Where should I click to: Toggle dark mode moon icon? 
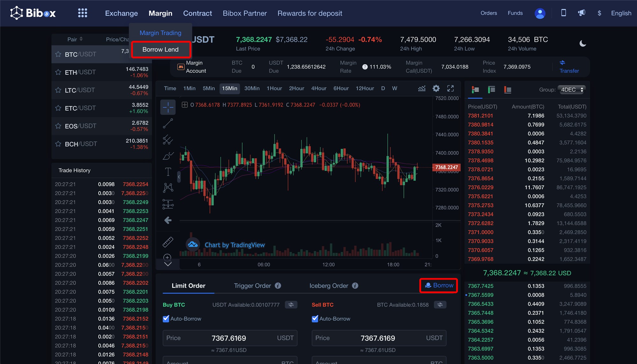(x=583, y=44)
